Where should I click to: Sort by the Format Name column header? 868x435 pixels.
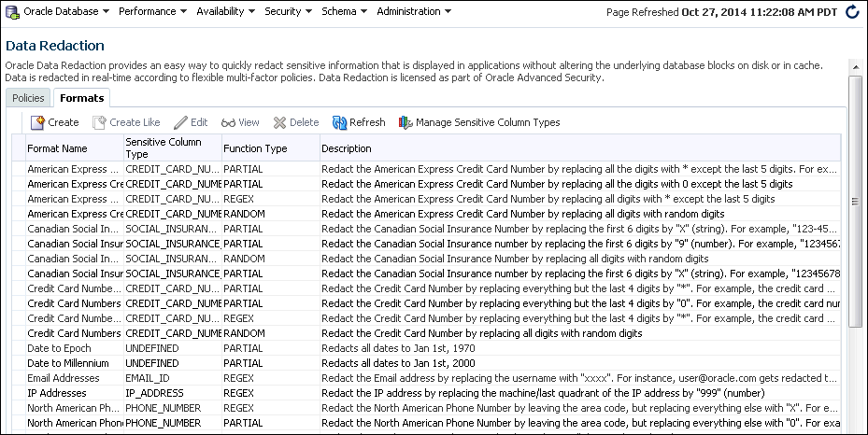click(x=75, y=148)
